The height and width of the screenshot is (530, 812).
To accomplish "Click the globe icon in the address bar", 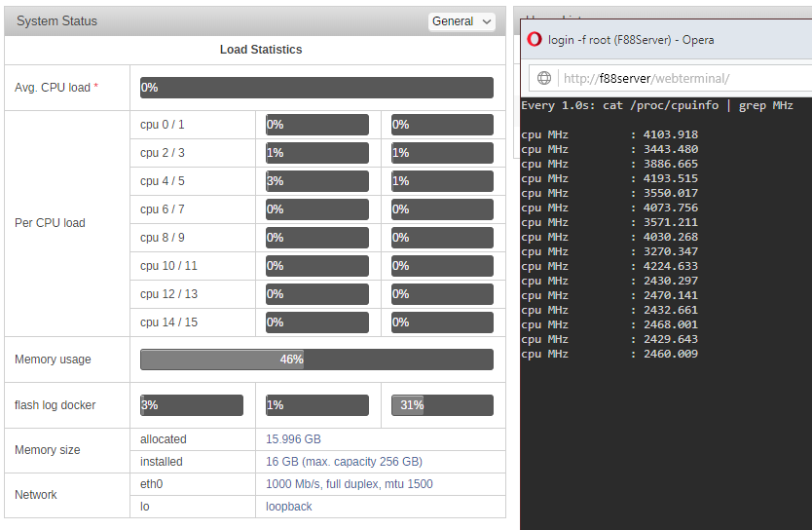I will click(x=543, y=78).
